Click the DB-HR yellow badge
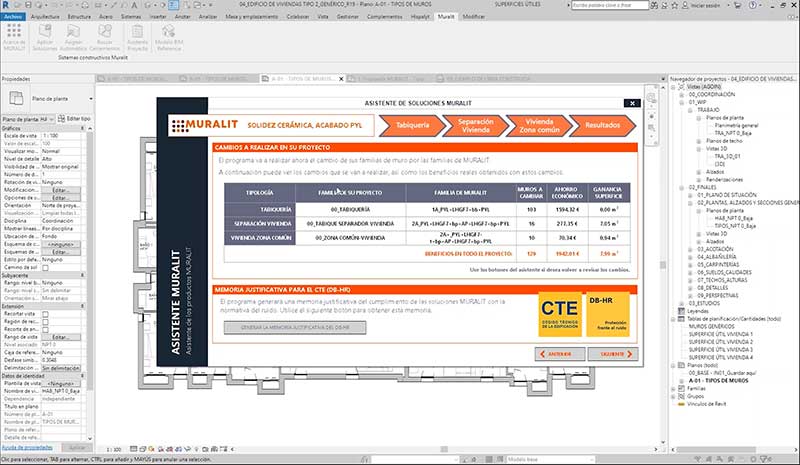The image size is (800, 465). coord(608,314)
